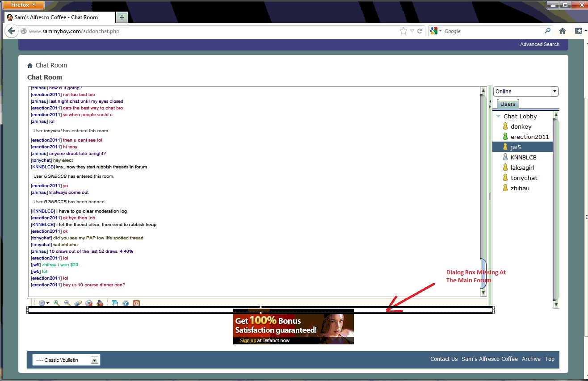The width and height of the screenshot is (588, 381).
Task: Click the chat help question mark icon
Action: coord(126,303)
